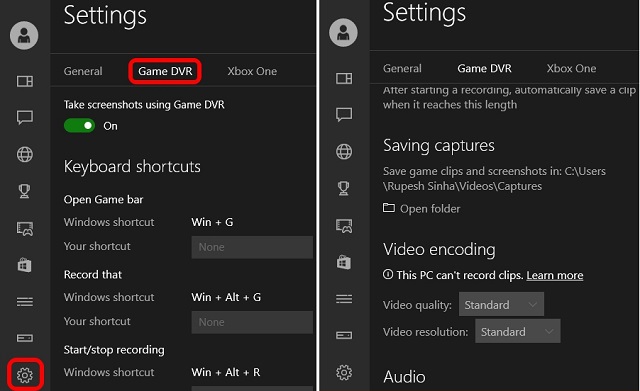Open Game DVR icon in right sidebar
This screenshot has height=391, width=640.
point(344,226)
